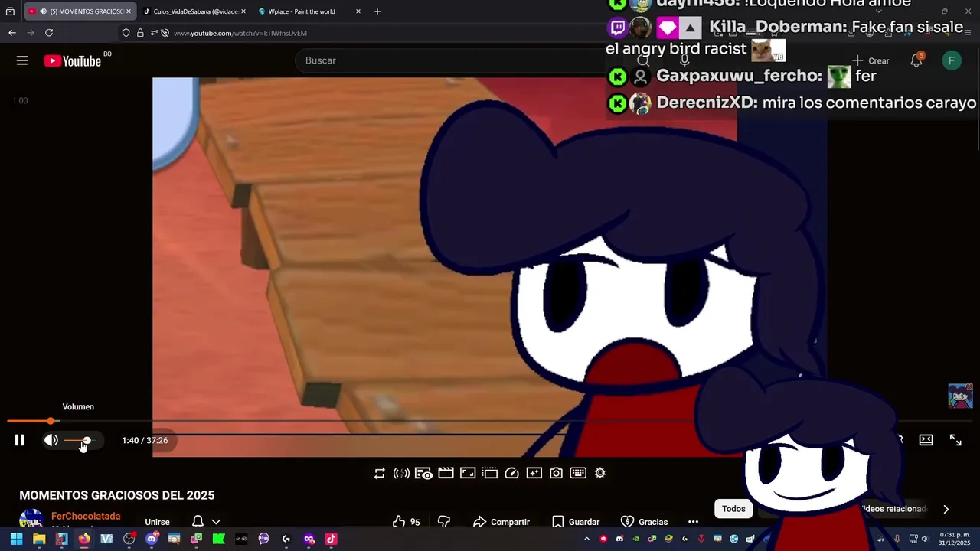Viewport: 980px width, 551px height.
Task: Click Guardar to save the video
Action: (577, 521)
